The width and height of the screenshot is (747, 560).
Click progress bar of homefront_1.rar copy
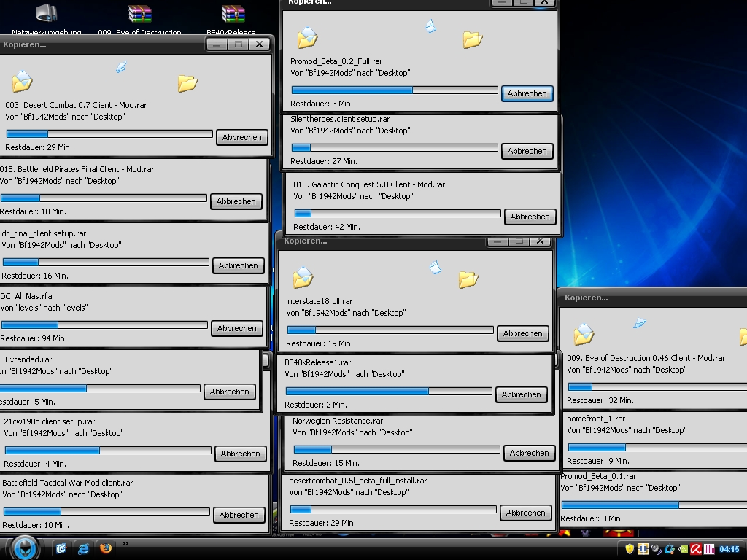[657, 447]
